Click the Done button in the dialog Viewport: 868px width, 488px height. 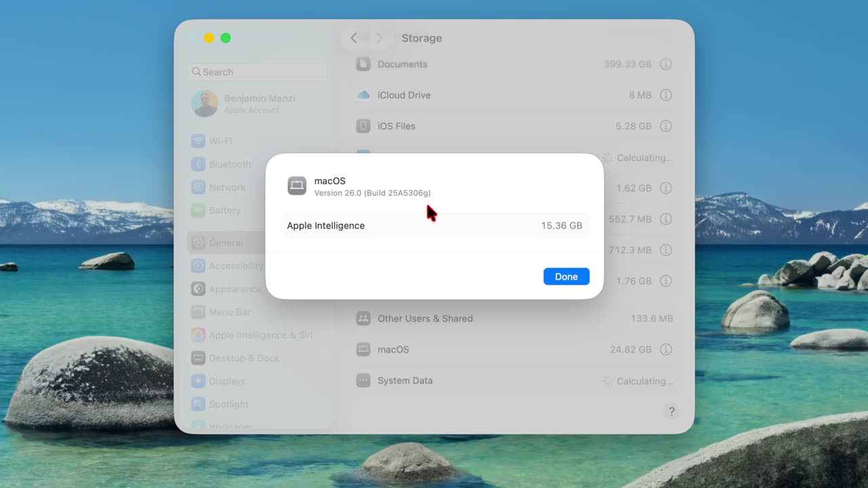pyautogui.click(x=566, y=277)
